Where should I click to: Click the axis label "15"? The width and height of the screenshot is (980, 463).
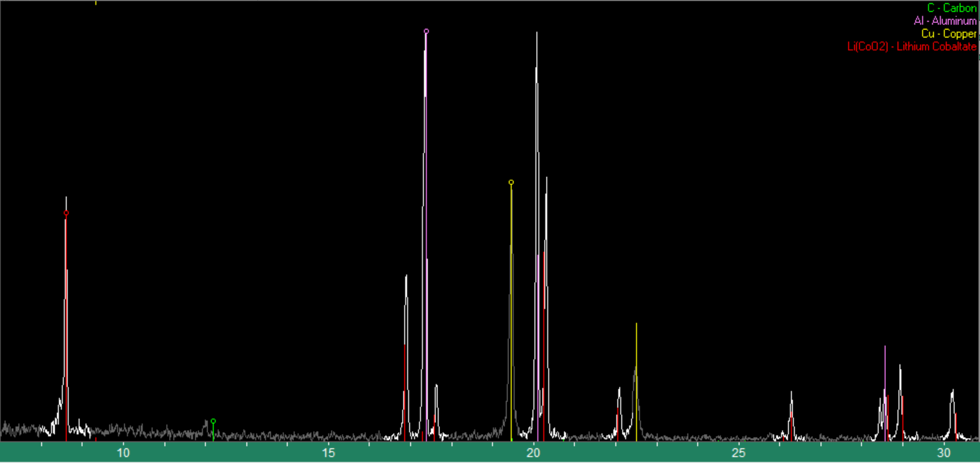pyautogui.click(x=328, y=452)
